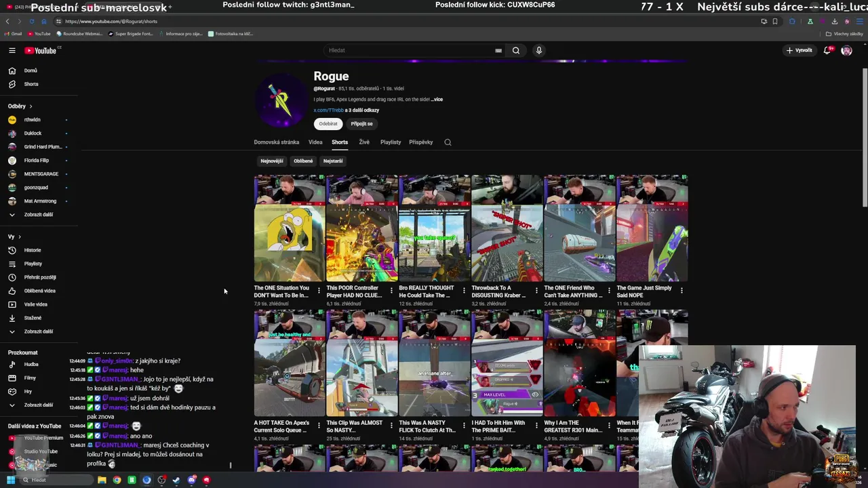The width and height of the screenshot is (868, 488).
Task: Switch to Domovská stránka tab
Action: (x=277, y=142)
